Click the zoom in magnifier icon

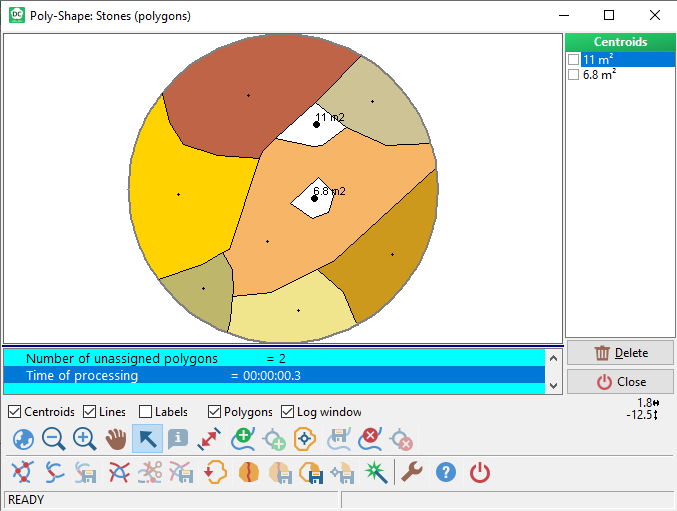click(x=85, y=439)
